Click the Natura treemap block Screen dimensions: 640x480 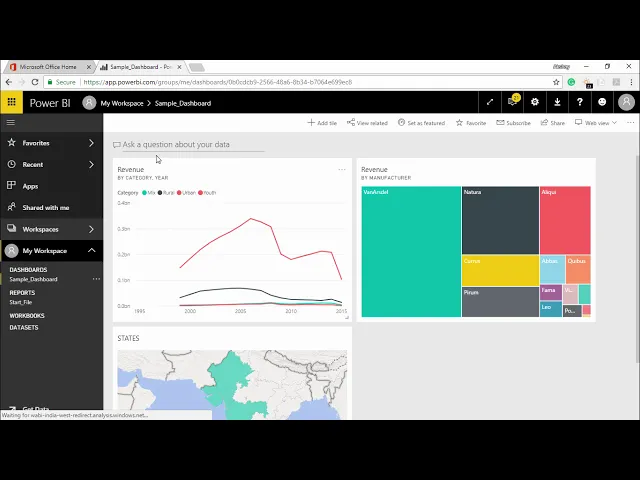coord(500,220)
